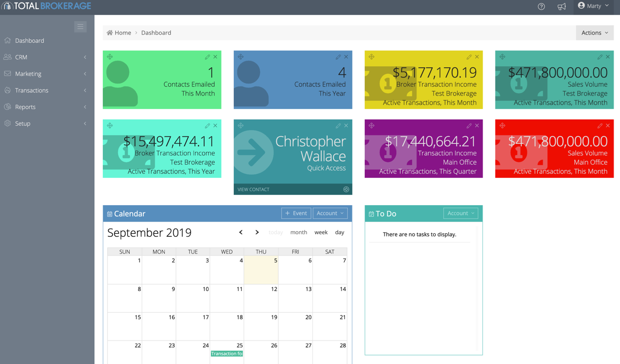Edit the teal Test Brokerage Sales Volume widget
The image size is (620, 364).
600,57
